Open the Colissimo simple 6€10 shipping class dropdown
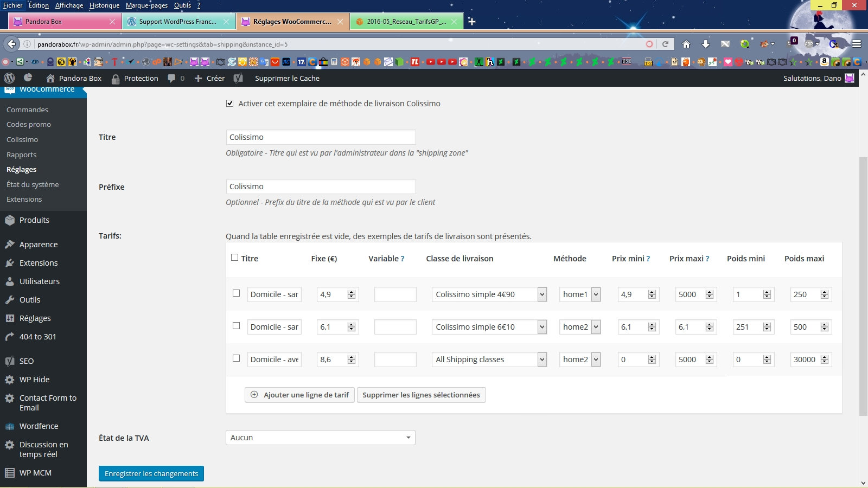 [489, 327]
